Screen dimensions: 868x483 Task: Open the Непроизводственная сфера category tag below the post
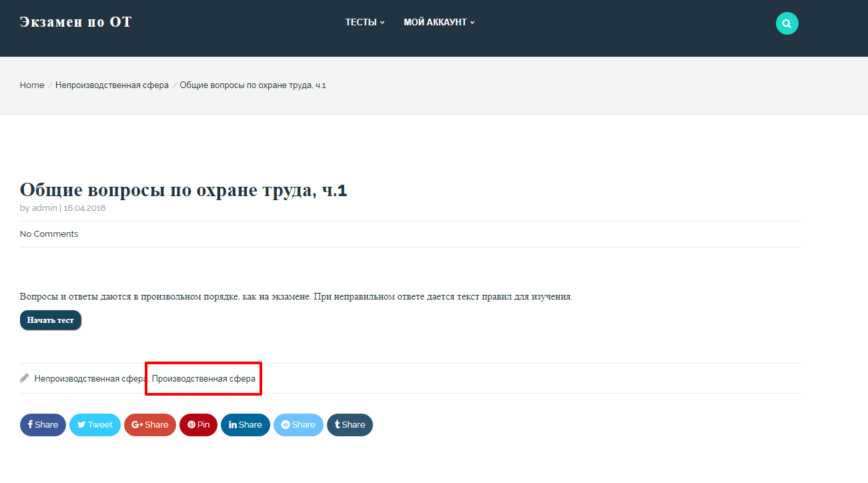pyautogui.click(x=90, y=378)
